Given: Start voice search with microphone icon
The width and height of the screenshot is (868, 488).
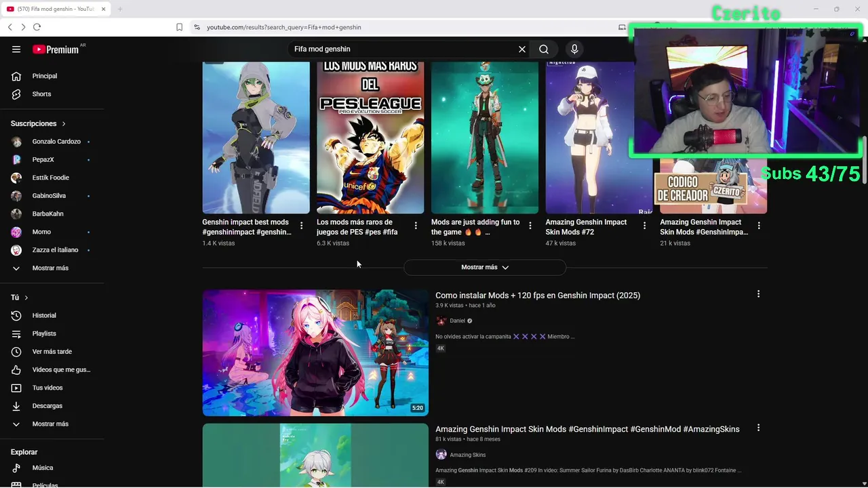Looking at the screenshot, I should [x=574, y=49].
